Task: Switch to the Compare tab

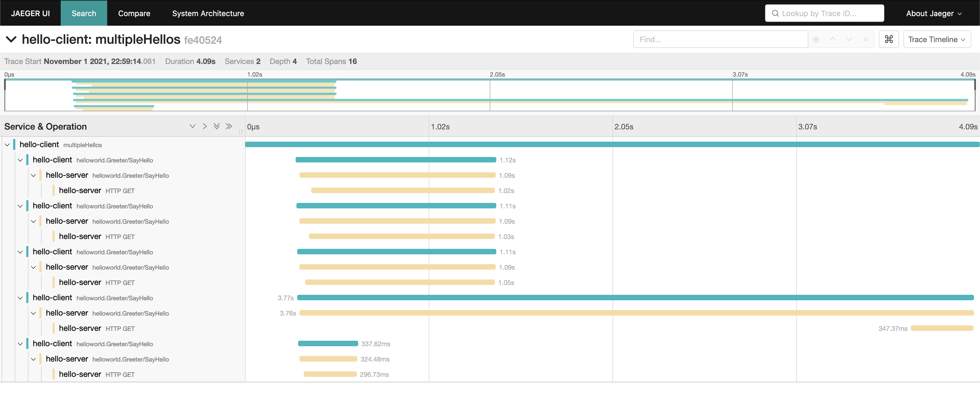Action: 134,13
